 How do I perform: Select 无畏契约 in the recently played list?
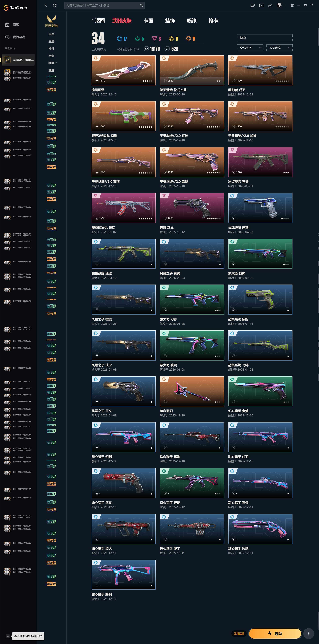18,60
